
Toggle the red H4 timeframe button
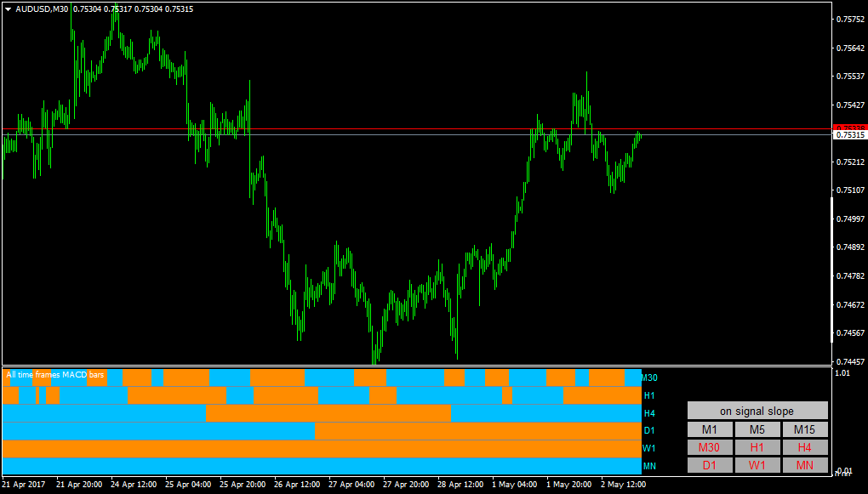point(805,447)
